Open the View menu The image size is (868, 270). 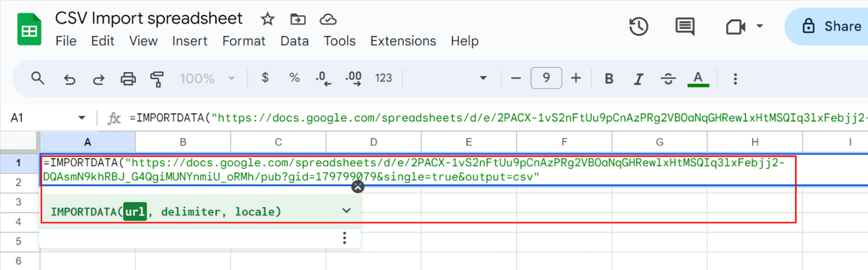click(143, 41)
